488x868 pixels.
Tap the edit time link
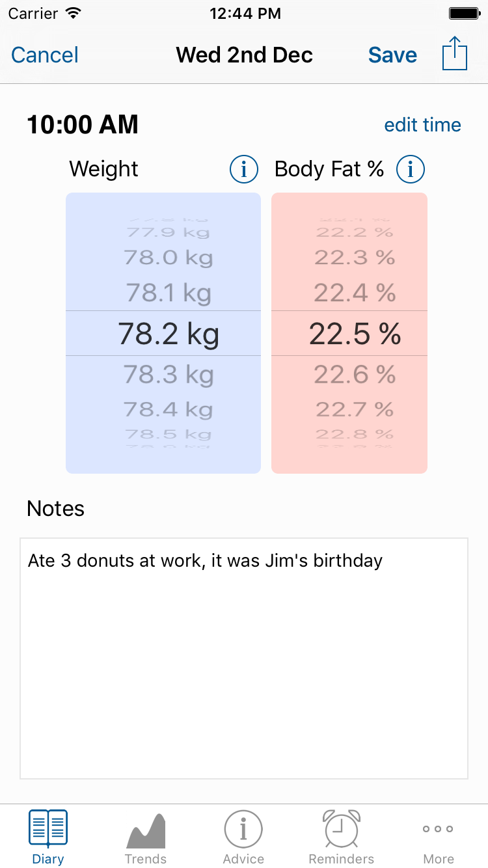pos(422,125)
